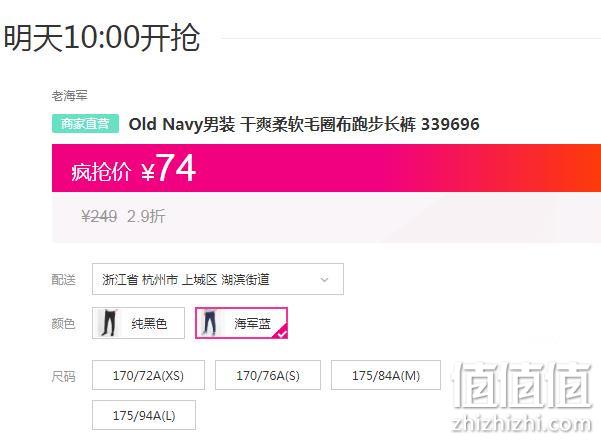Select the 海军蓝 color option

pyautogui.click(x=241, y=323)
